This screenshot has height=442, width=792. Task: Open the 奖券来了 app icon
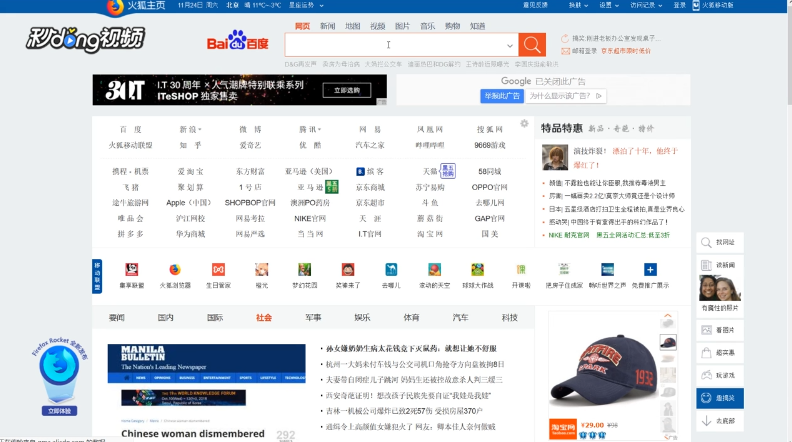point(348,269)
